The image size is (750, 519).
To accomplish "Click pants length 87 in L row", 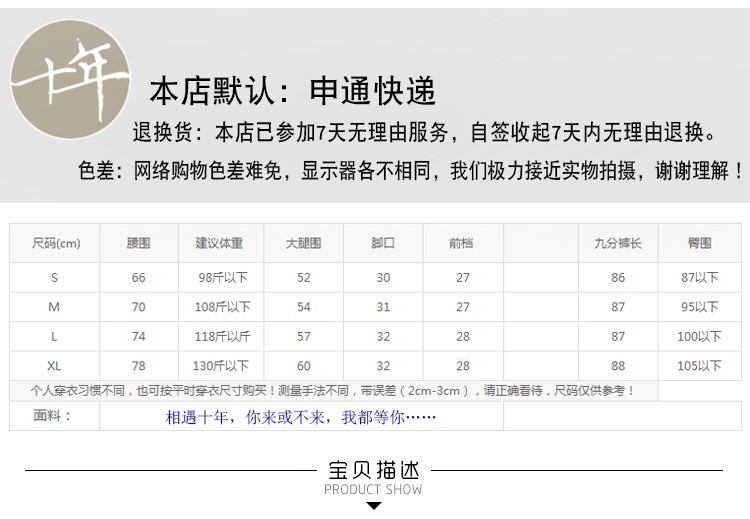I will pos(618,336).
